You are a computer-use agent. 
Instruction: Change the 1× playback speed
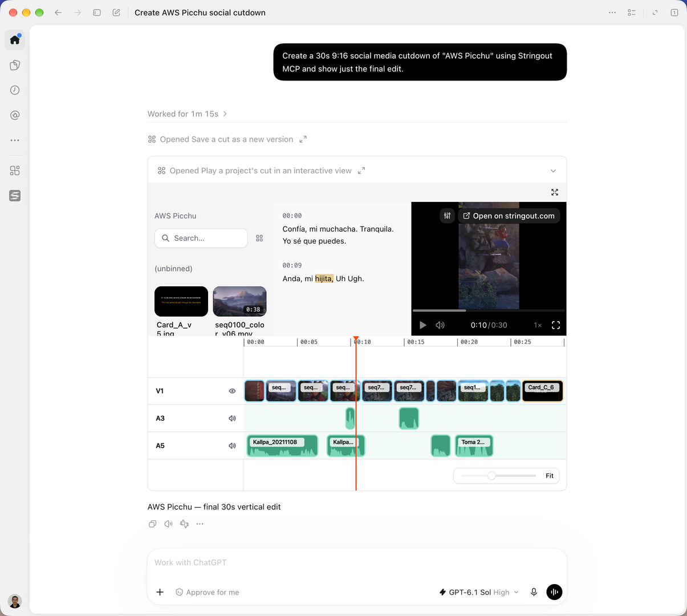(538, 325)
